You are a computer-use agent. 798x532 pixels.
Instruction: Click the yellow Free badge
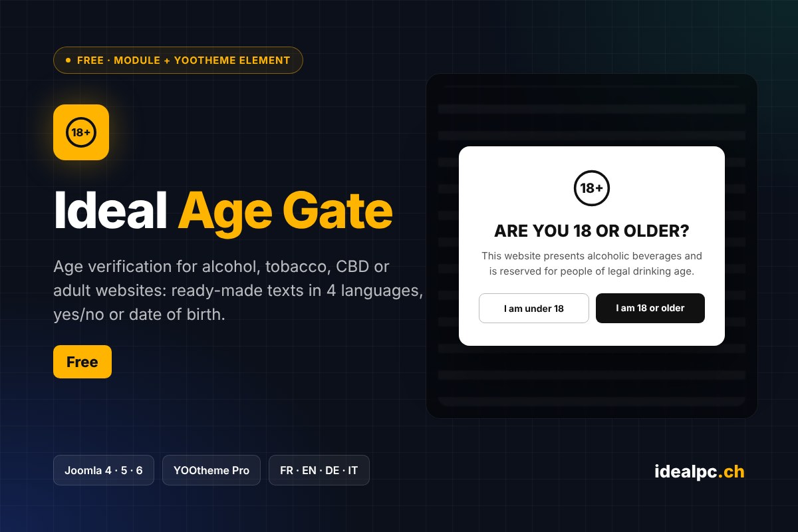point(82,362)
